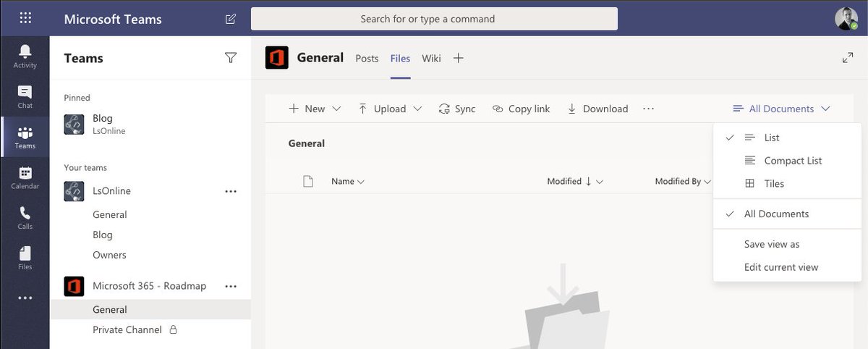Click the Microsoft Teams app title
The image size is (868, 349).
point(113,19)
